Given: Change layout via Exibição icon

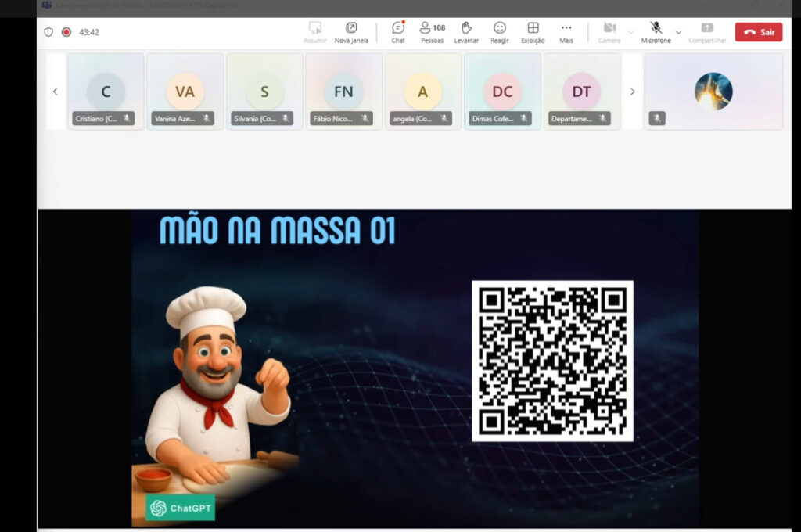Looking at the screenshot, I should tap(533, 31).
